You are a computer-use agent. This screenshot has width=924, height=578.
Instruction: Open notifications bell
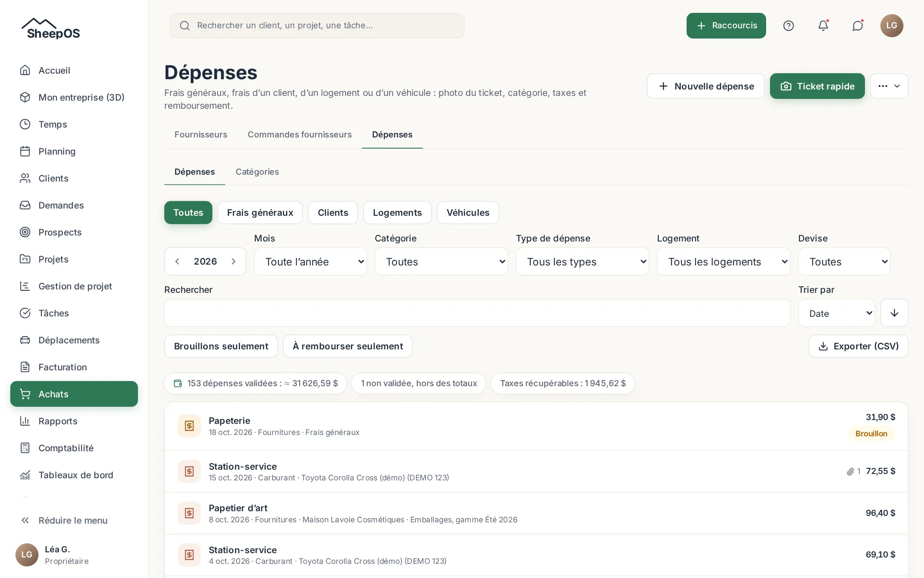tap(823, 26)
